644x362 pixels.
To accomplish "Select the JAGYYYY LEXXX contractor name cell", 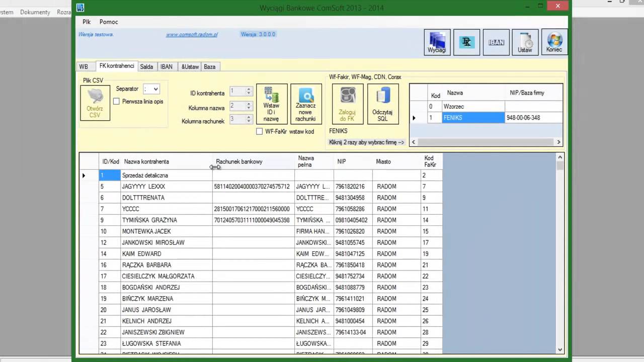I will pos(167,187).
